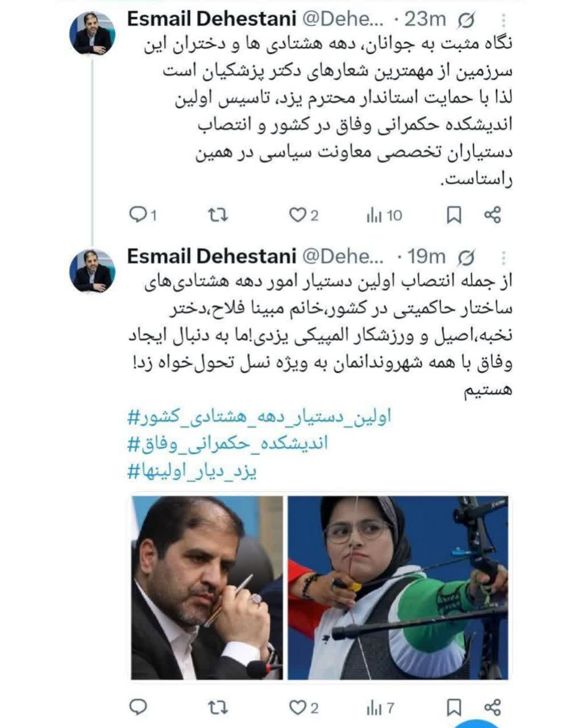Bookmark the second tweet
Viewport: 582px width, 728px height.
pos(454,708)
